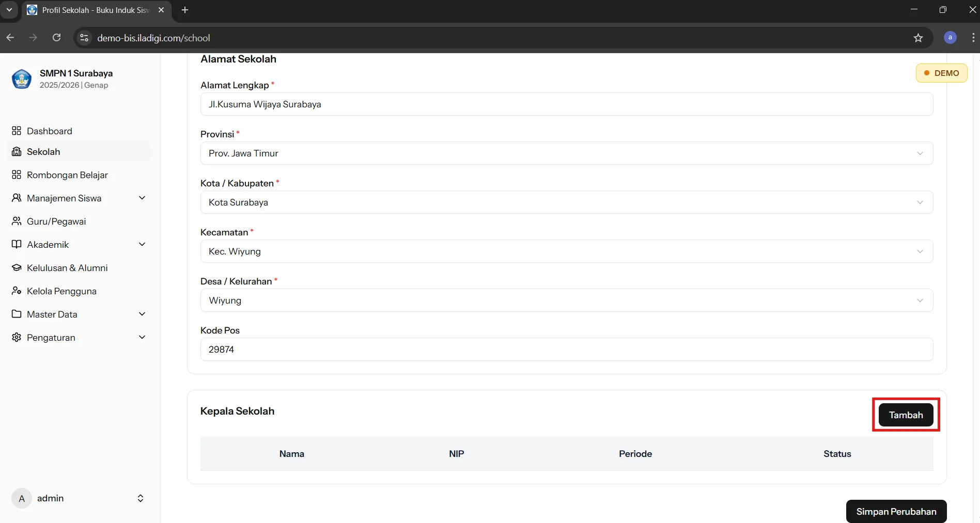Viewport: 980px width, 523px height.
Task: Expand Pengaturan submenu chevron
Action: (142, 337)
